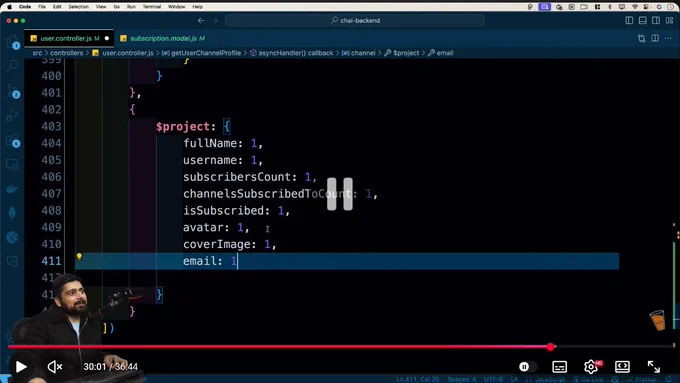The image size is (680, 383).
Task: Click user.controller.js breadcrumb
Action: [x=128, y=53]
